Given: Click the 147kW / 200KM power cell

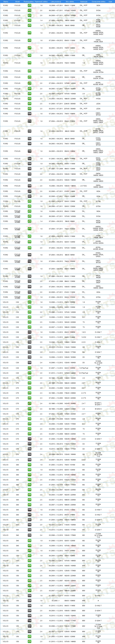Looking at the screenshot, I should coord(70,414).
